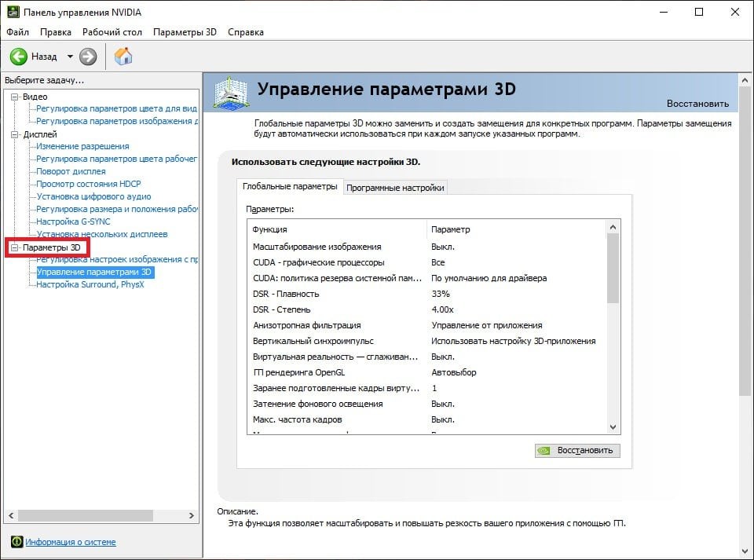754x560 pixels.
Task: Click the green Back arrow icon
Action: pyautogui.click(x=19, y=57)
